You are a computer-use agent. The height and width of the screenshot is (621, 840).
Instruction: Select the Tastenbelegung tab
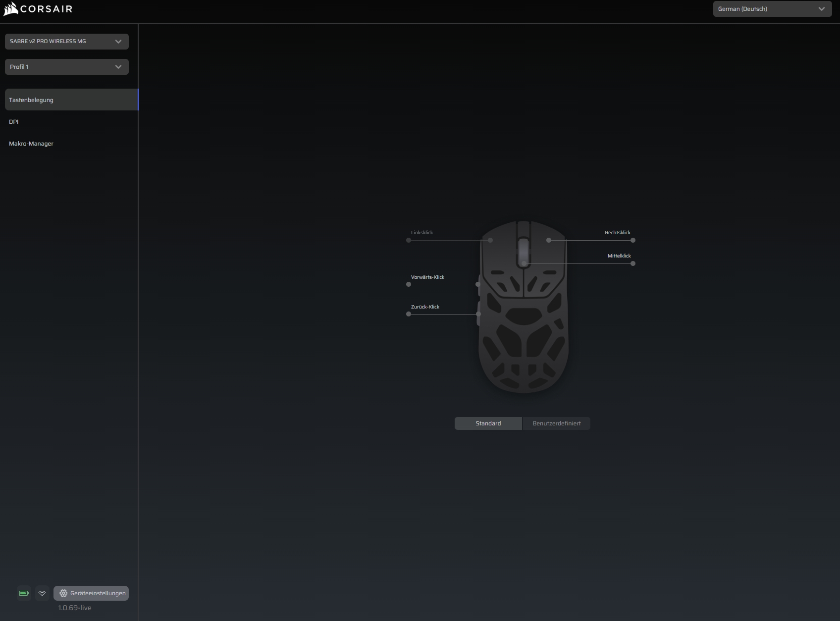coord(31,100)
